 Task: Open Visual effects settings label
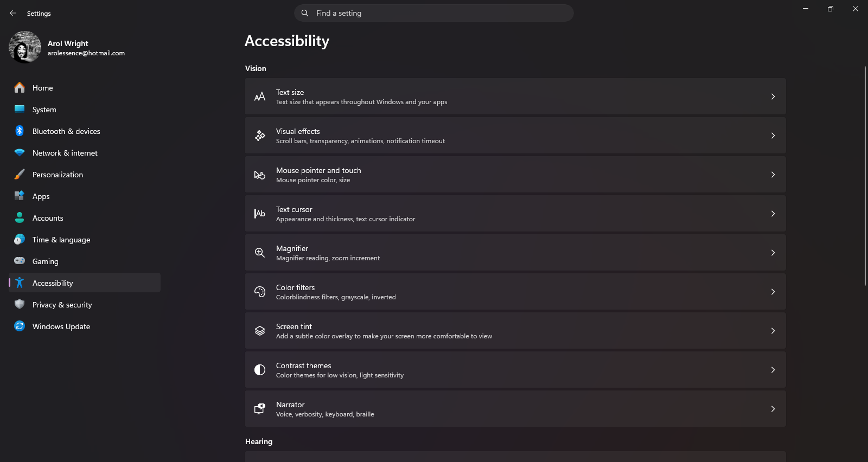coord(298,131)
